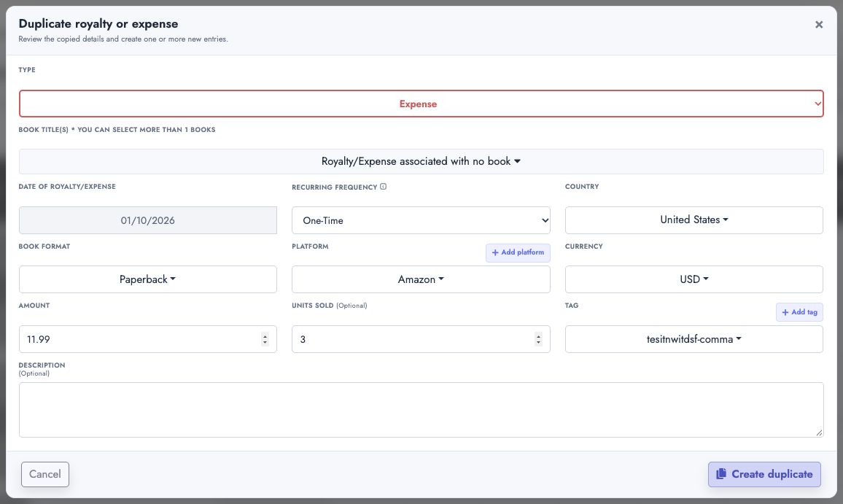Click the recurring frequency info icon

(384, 187)
